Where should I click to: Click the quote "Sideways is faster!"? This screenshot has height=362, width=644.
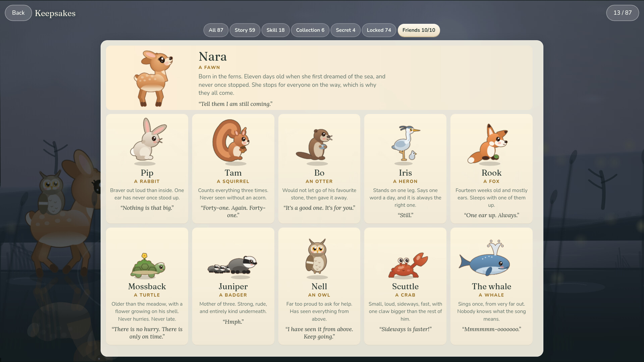[406, 329]
